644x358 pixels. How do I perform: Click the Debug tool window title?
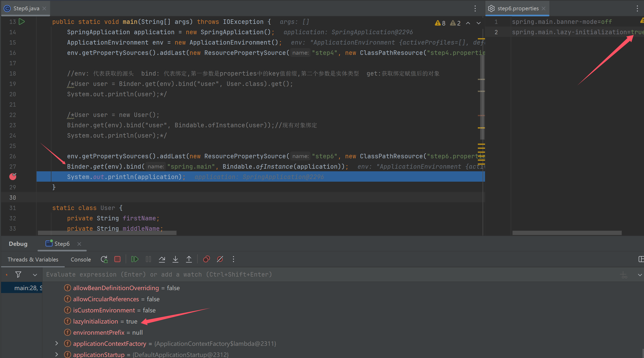[x=18, y=244]
